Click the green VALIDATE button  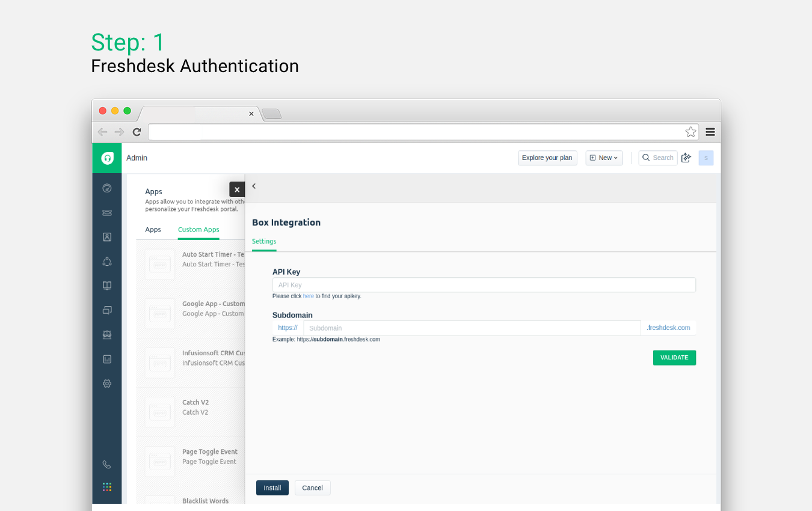[x=674, y=358]
